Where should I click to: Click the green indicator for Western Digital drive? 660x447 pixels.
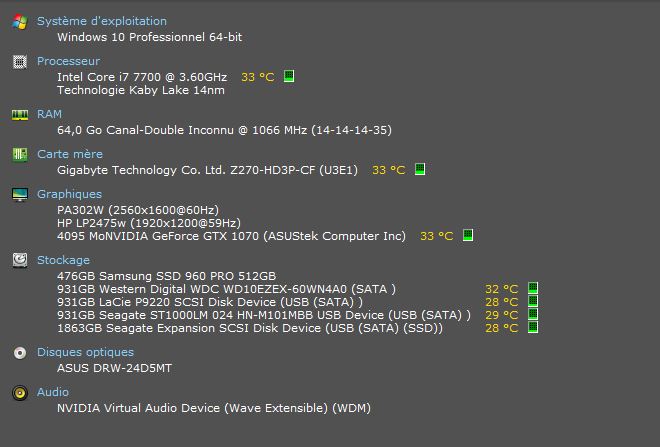pyautogui.click(x=533, y=288)
